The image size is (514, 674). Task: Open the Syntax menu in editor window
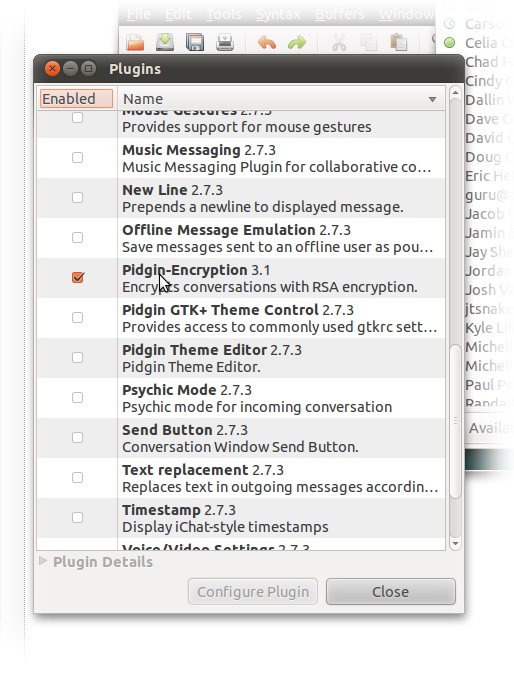tap(278, 14)
